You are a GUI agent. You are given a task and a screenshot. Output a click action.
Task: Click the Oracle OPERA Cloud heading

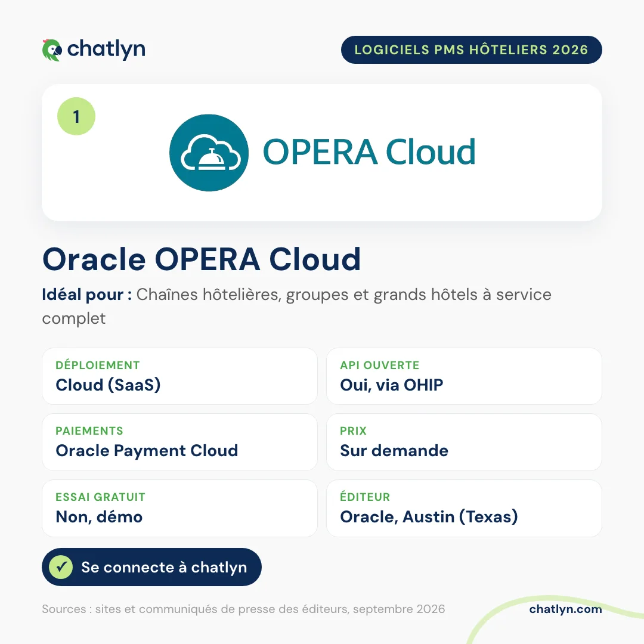[202, 259]
